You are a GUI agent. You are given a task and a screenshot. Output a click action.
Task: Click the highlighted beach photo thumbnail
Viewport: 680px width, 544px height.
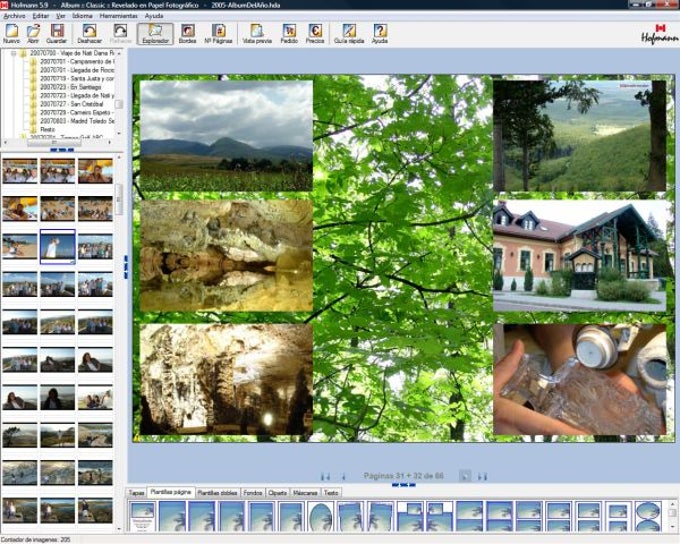58,246
